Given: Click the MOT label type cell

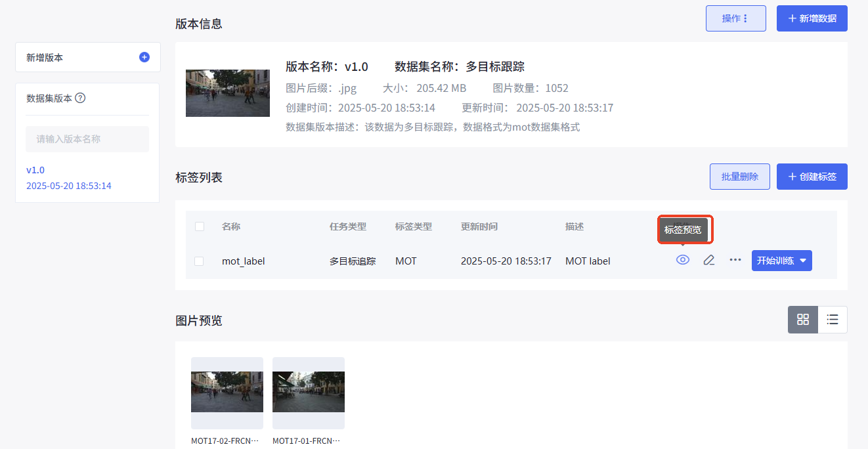Looking at the screenshot, I should 406,261.
